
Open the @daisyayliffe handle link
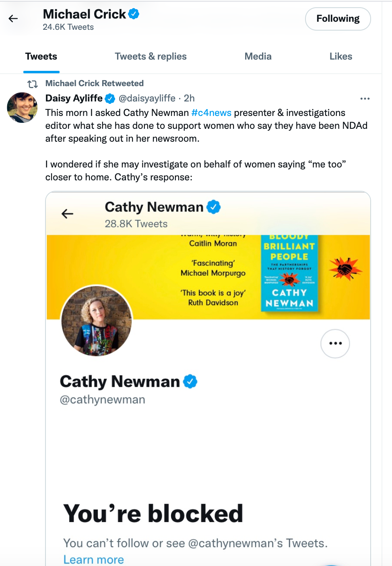pyautogui.click(x=147, y=98)
